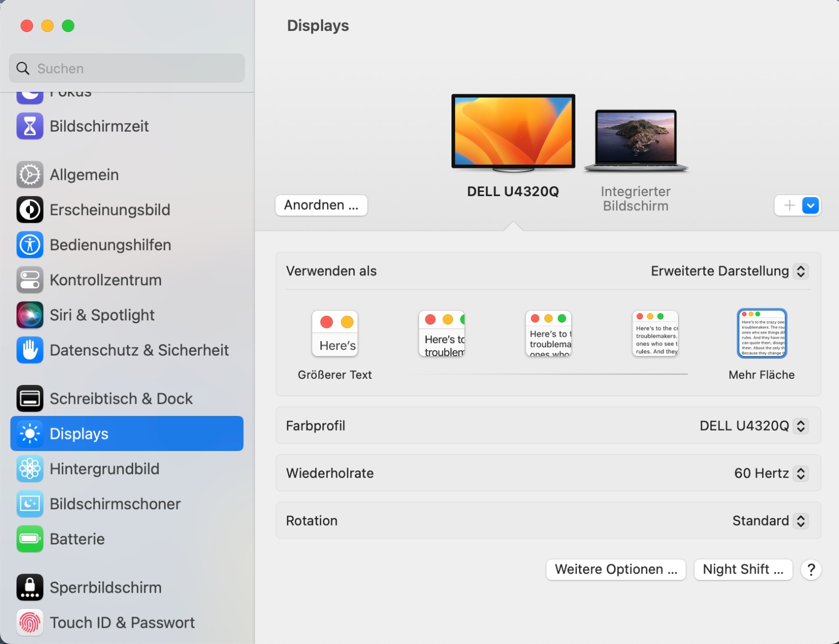Open Kontrollzentrum settings
The width and height of the screenshot is (839, 644).
(106, 280)
